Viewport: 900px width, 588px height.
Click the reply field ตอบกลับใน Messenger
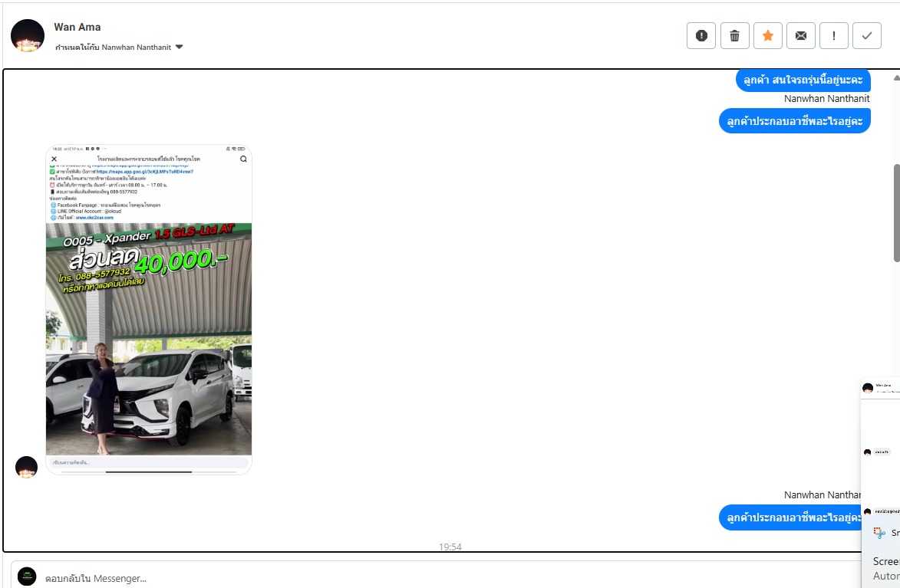437,578
